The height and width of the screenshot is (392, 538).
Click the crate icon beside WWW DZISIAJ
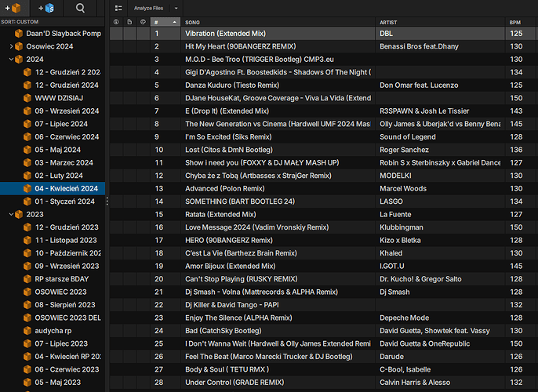coord(27,97)
